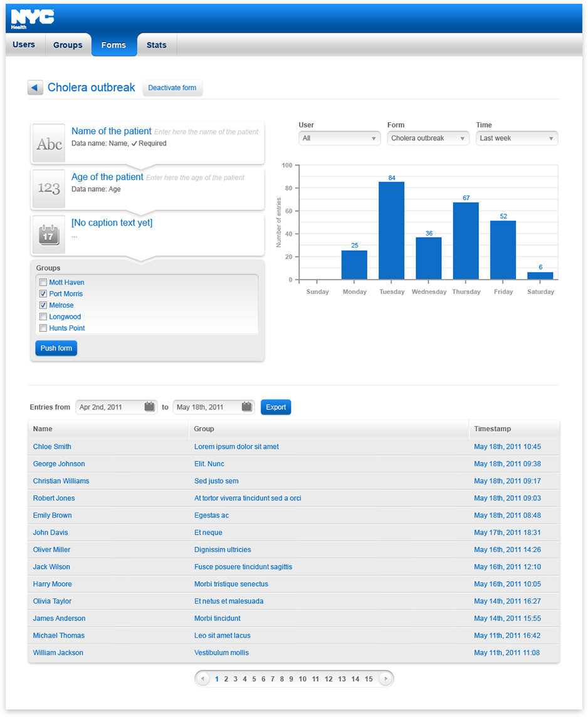This screenshot has height=717, width=588.
Task: Check the Mott Haven group checkbox
Action: [x=43, y=282]
